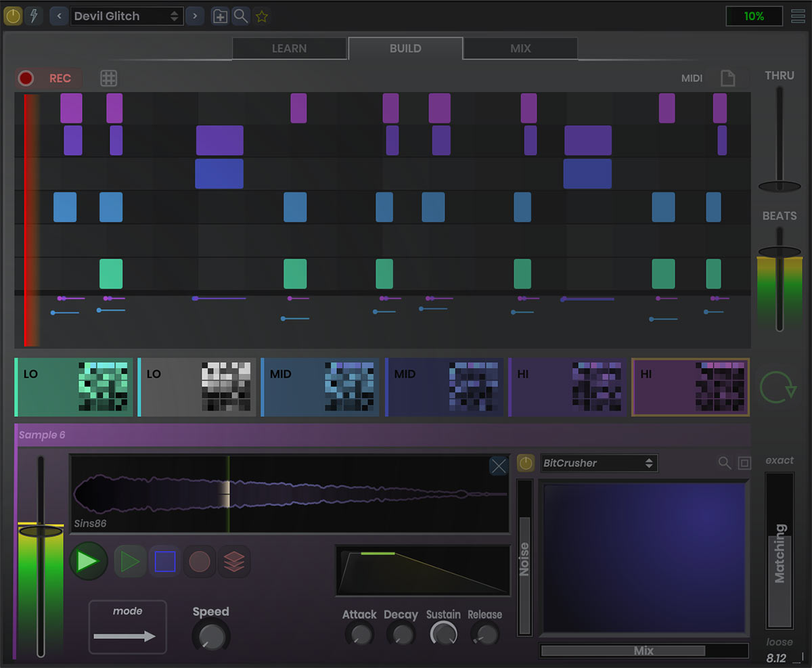The width and height of the screenshot is (812, 668).
Task: Select the layered stack icon in sample playback controls
Action: pyautogui.click(x=235, y=561)
